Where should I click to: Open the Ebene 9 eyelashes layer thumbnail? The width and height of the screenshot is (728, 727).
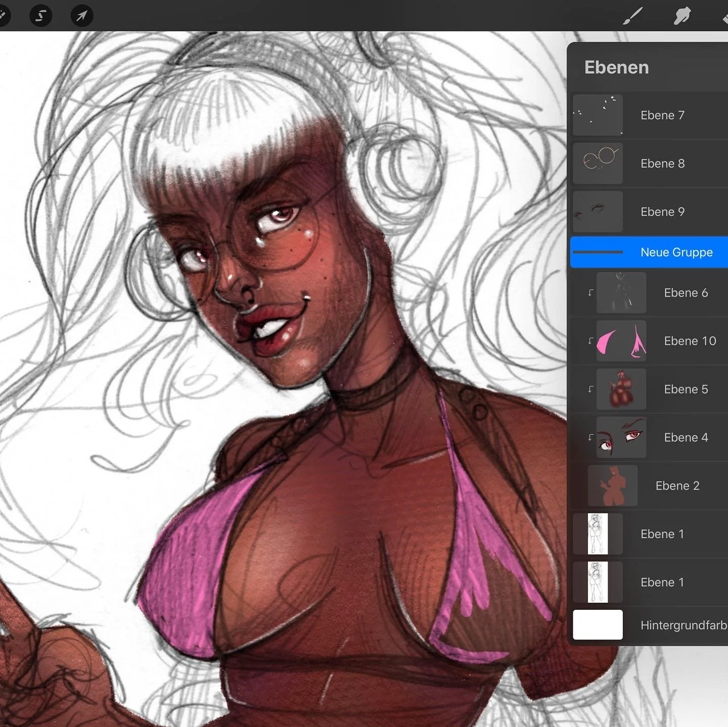pyautogui.click(x=598, y=212)
